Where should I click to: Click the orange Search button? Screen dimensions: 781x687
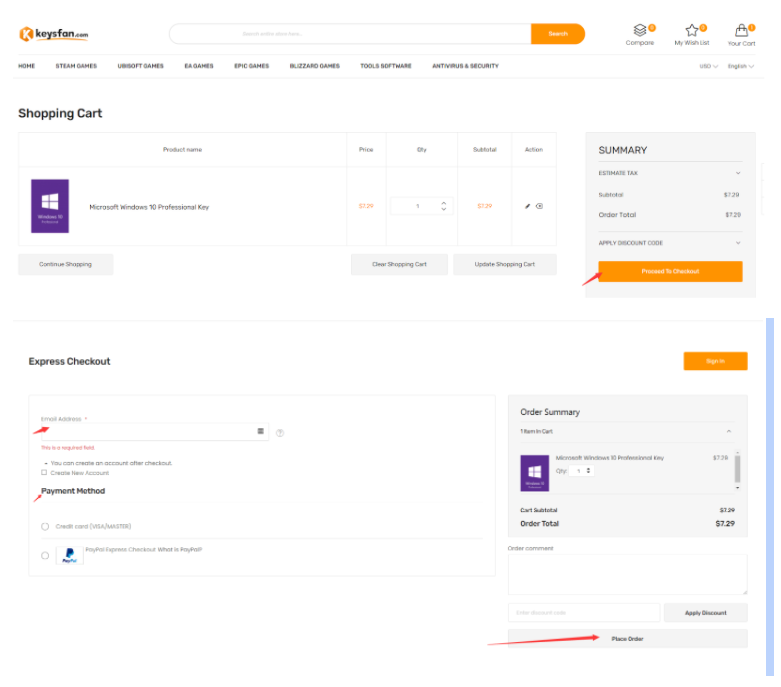(x=558, y=34)
